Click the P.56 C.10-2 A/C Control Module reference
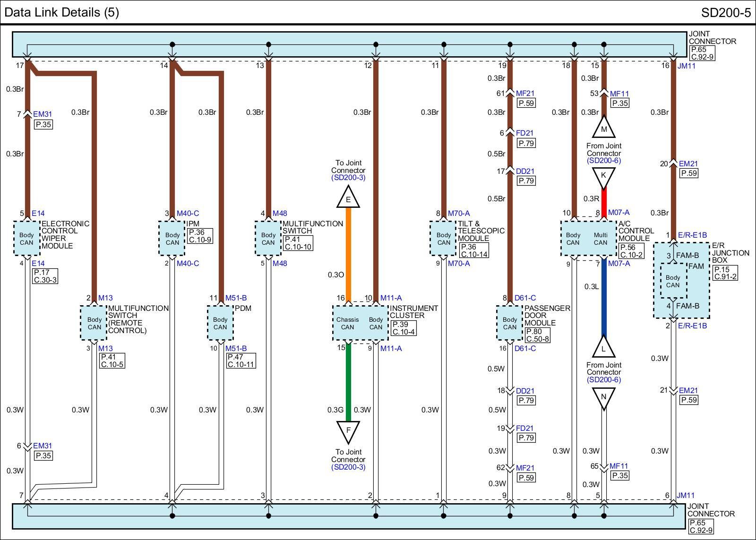Image resolution: width=756 pixels, height=540 pixels. pyautogui.click(x=631, y=251)
